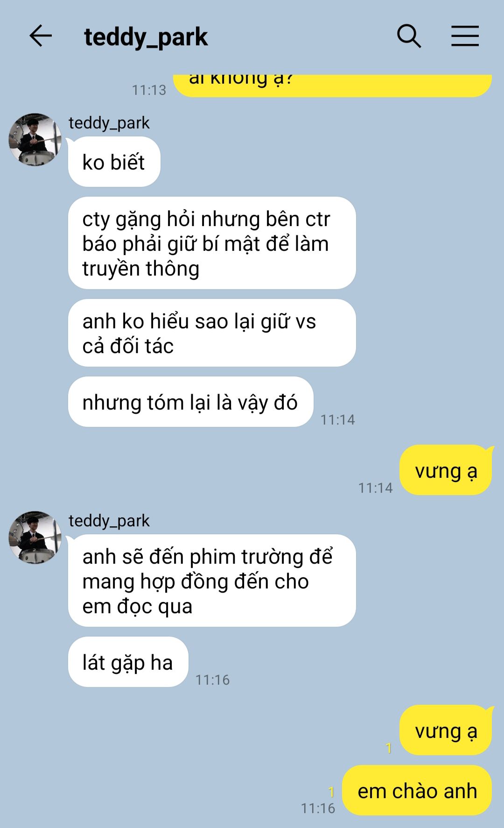Tap the 11:14 timestamp beside white bubble

337,420
